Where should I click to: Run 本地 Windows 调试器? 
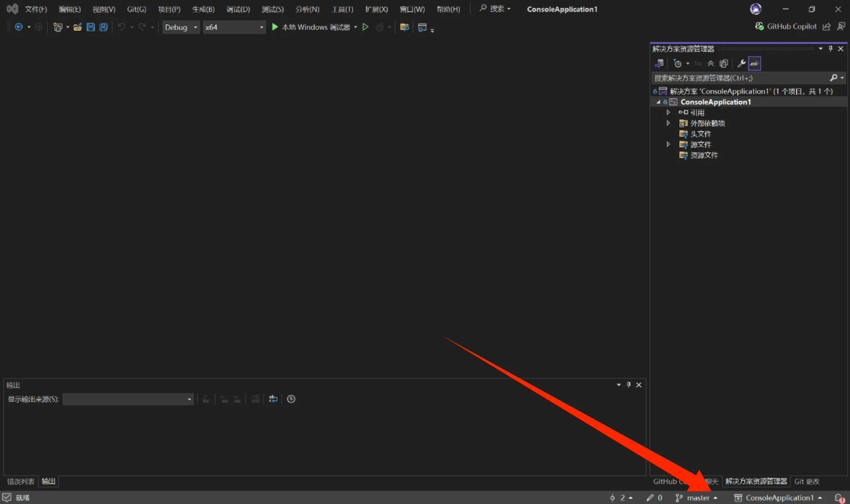pyautogui.click(x=311, y=27)
